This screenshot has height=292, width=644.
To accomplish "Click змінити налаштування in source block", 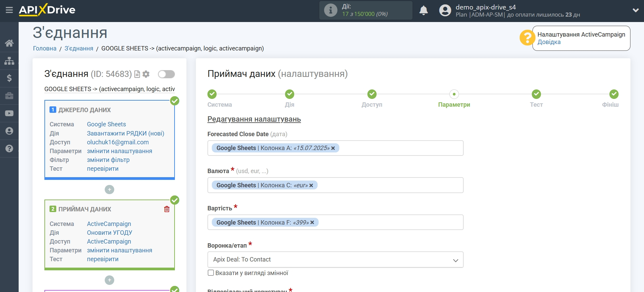I will pyautogui.click(x=120, y=151).
